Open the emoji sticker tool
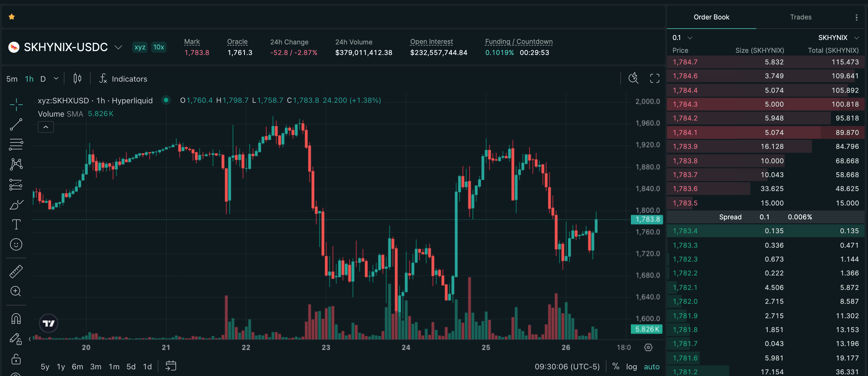The height and width of the screenshot is (376, 868). click(16, 244)
